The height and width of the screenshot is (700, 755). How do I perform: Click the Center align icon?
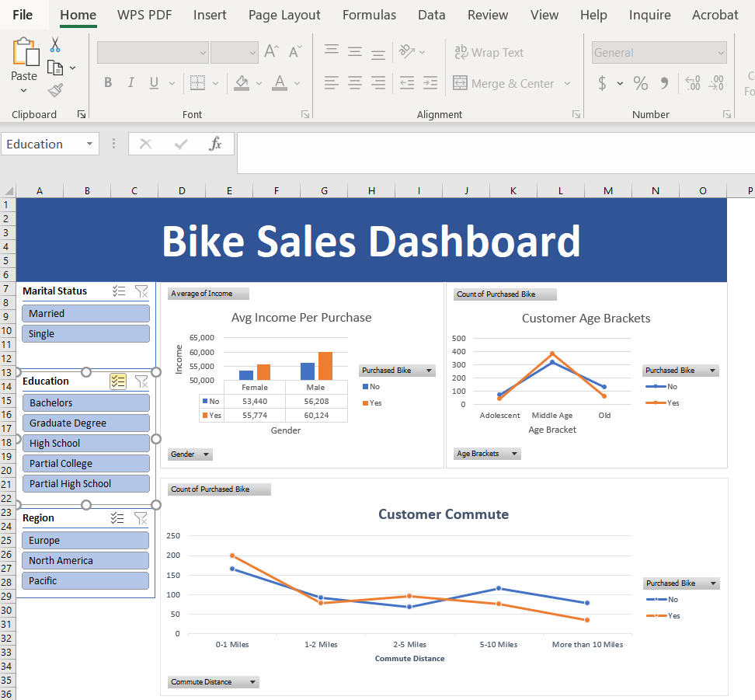(x=355, y=83)
